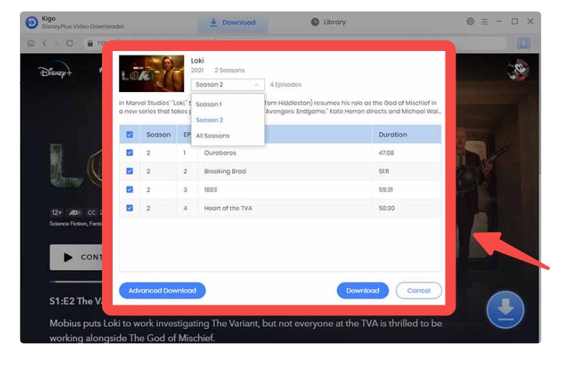Click the AD audio description badge
Image resolution: width=588 pixels, height=367 pixels.
pyautogui.click(x=74, y=213)
